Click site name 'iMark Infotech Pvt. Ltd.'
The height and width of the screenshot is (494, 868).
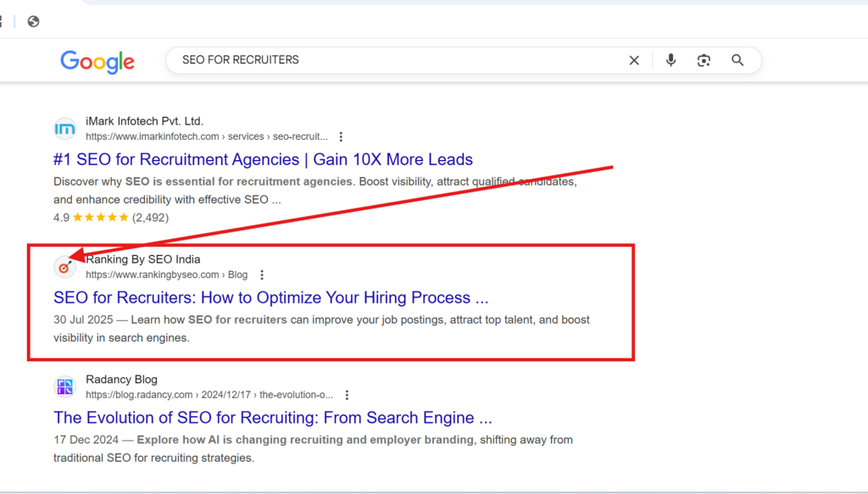coord(144,121)
